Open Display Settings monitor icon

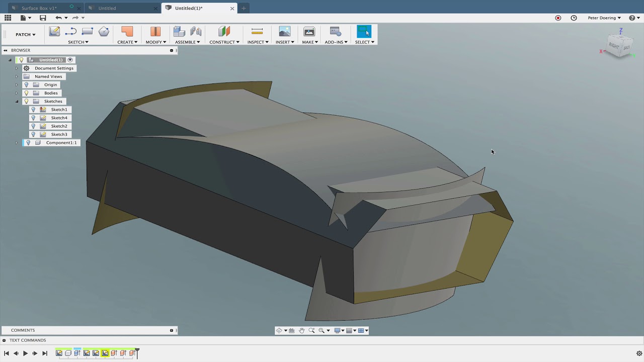pos(338,330)
